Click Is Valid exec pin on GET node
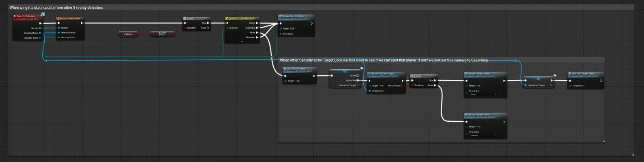 (358, 76)
